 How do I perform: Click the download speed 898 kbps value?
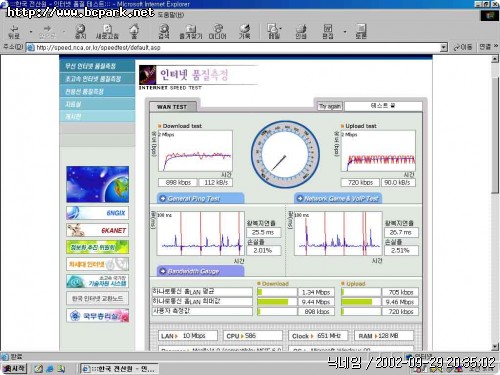click(x=178, y=182)
